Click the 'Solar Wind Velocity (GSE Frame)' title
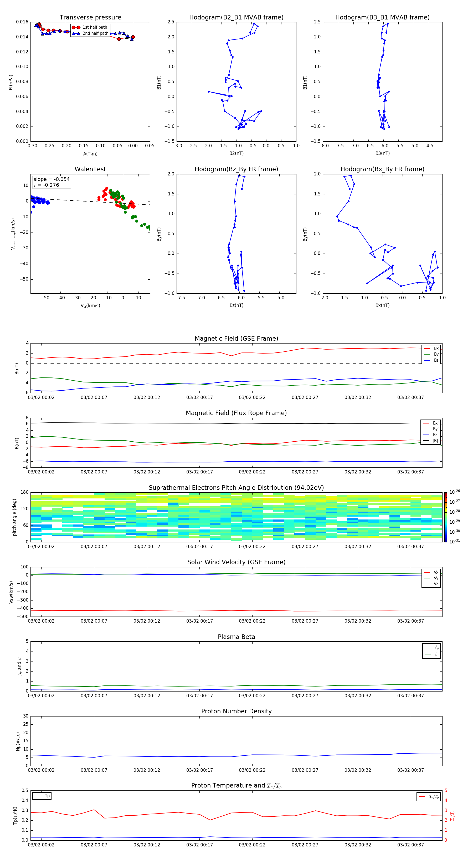 [236, 562]
